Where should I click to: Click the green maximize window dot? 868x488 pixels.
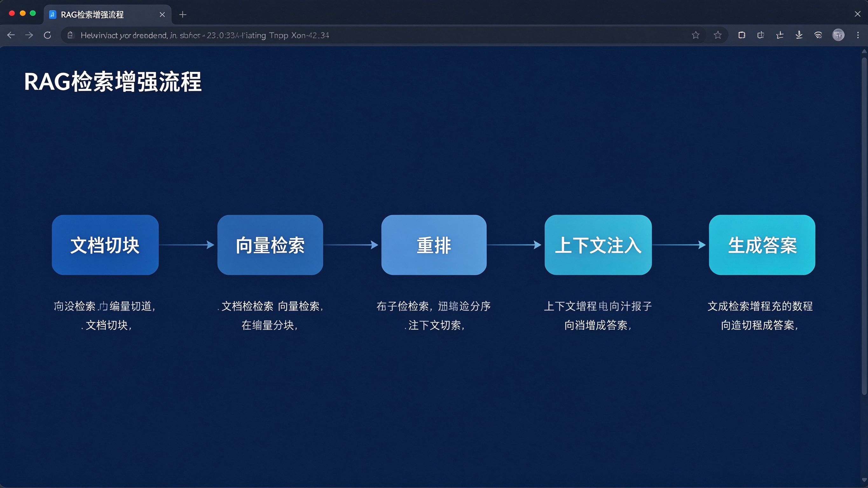33,13
